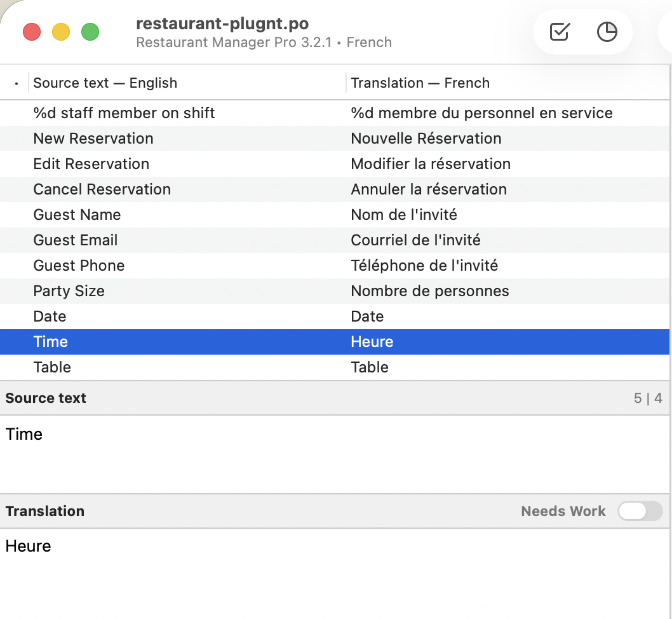This screenshot has width=672, height=619.
Task: Select the "Table" source cell
Action: pyautogui.click(x=52, y=367)
